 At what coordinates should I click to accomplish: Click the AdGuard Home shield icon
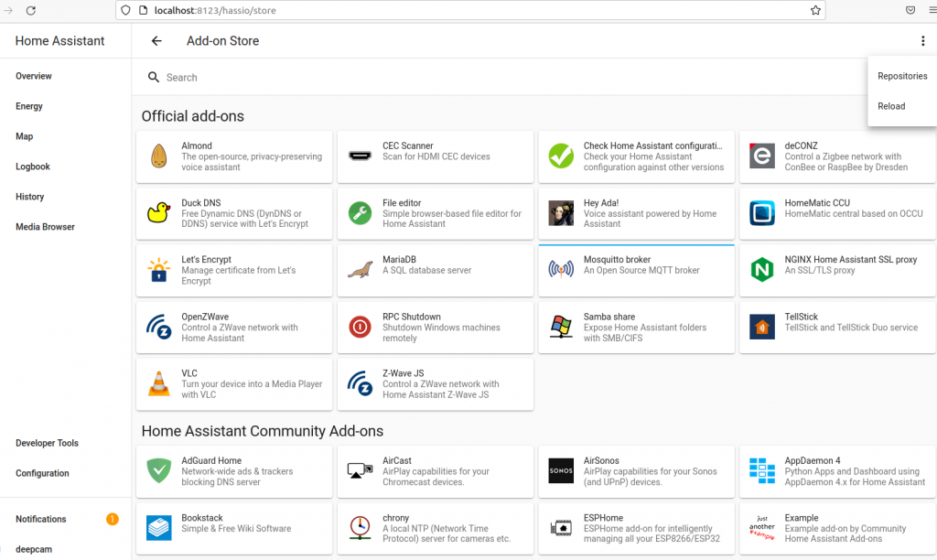159,471
